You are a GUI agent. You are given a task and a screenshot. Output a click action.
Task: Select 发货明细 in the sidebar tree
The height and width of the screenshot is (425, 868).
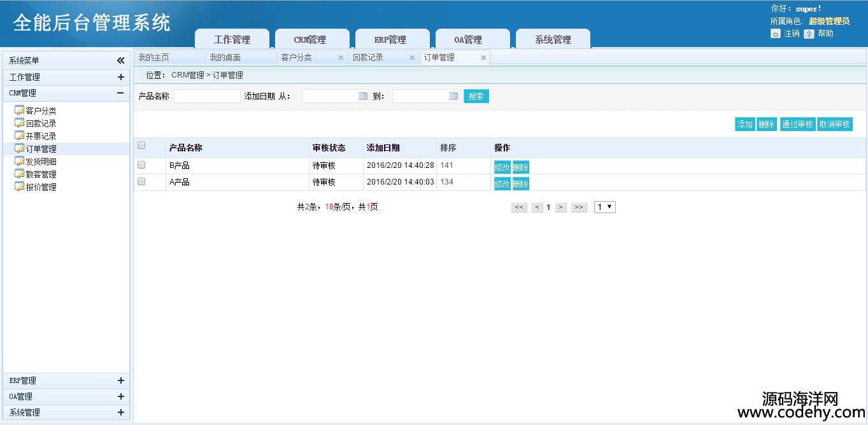click(41, 162)
